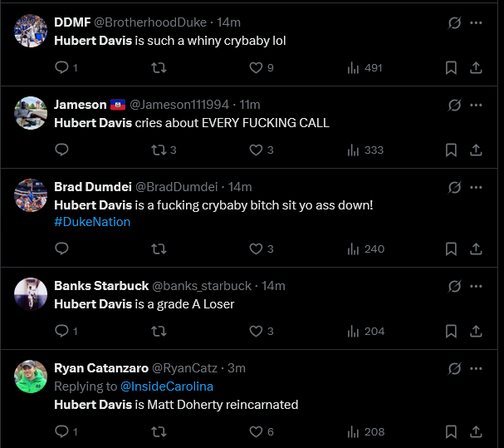Viewport: 504px width, 448px height.
Task: Reply to DDMF's tweet
Action: [62, 67]
